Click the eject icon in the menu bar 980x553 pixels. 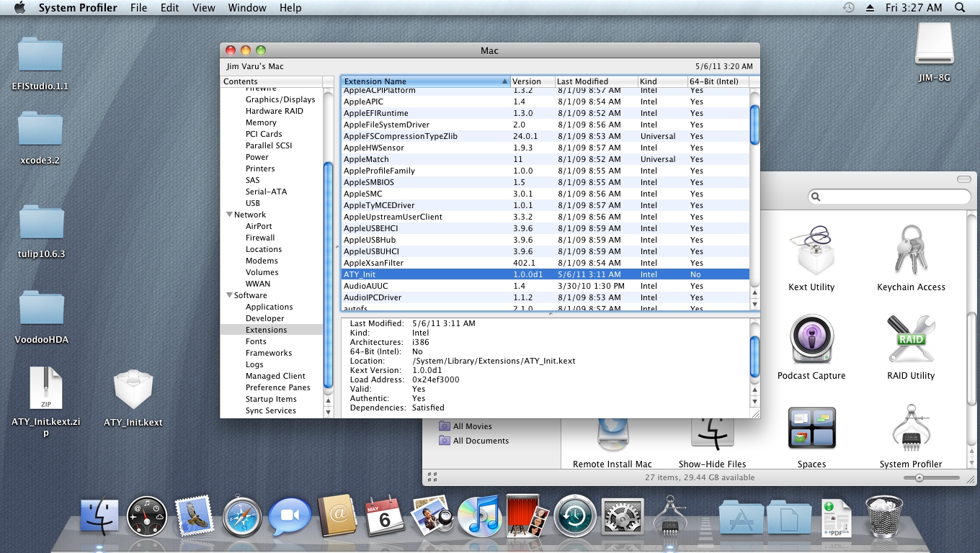[870, 7]
